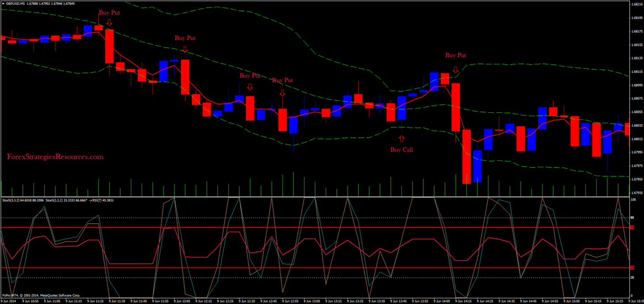The width and height of the screenshot is (644, 304).
Task: Click the 9 Jun 13:55 time label
Action: coord(420,301)
